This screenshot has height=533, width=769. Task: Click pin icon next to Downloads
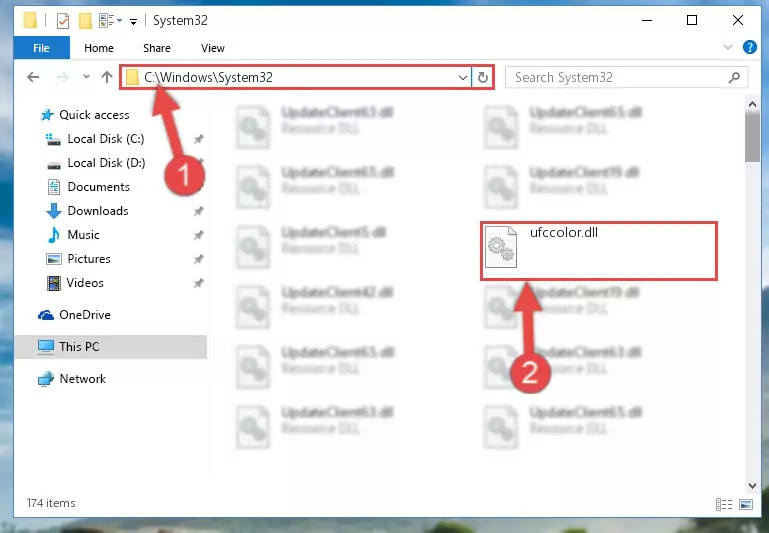pos(198,211)
